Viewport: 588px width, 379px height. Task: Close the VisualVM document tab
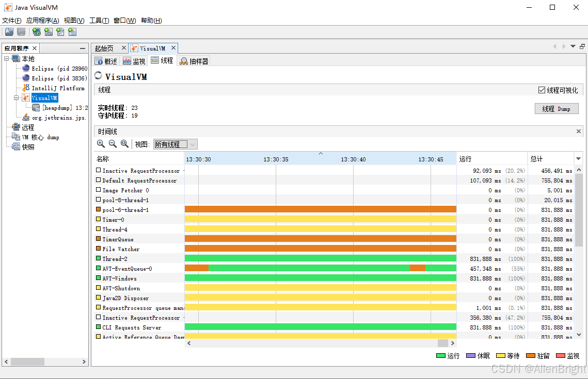point(173,48)
